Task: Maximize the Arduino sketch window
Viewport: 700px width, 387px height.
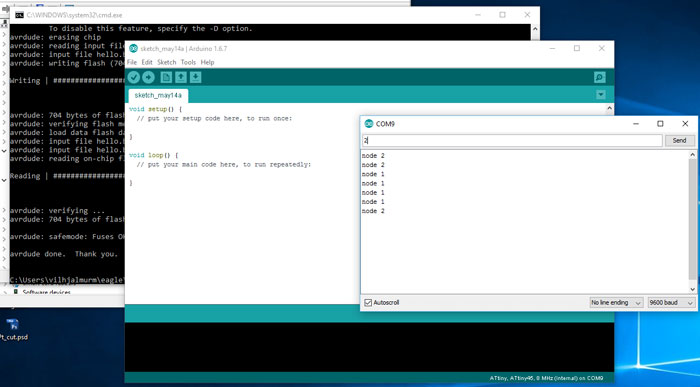Action: point(577,48)
